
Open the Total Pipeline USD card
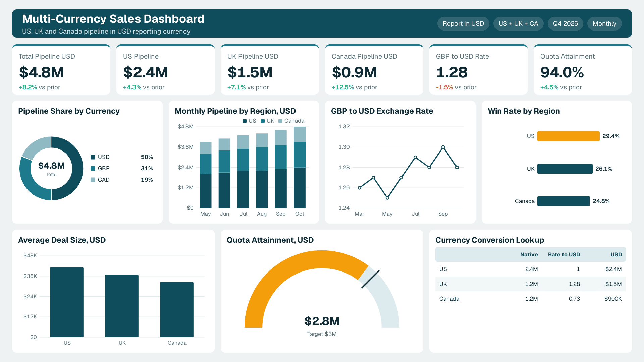click(x=61, y=70)
